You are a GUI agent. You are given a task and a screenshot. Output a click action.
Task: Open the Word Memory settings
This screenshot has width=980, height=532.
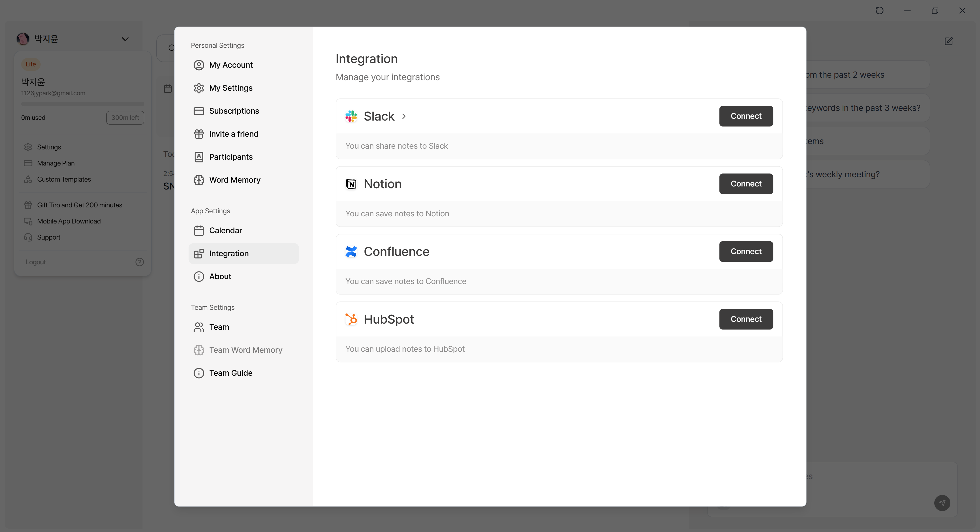tap(234, 180)
